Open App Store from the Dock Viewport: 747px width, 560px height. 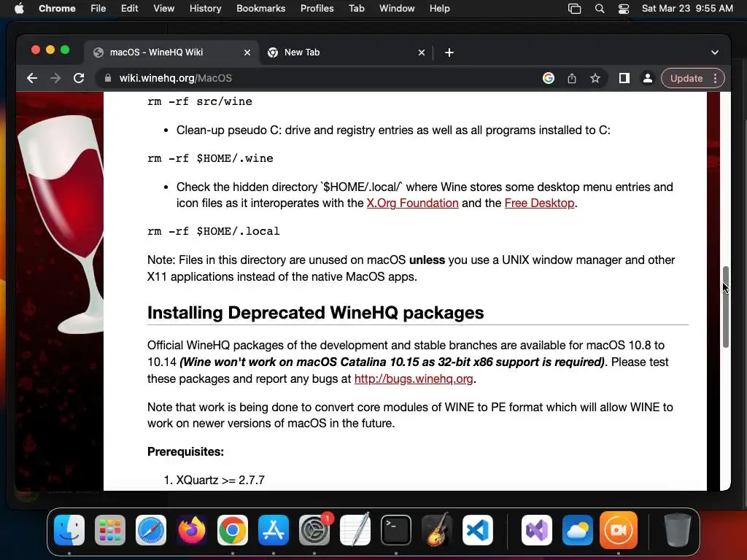pyautogui.click(x=274, y=530)
